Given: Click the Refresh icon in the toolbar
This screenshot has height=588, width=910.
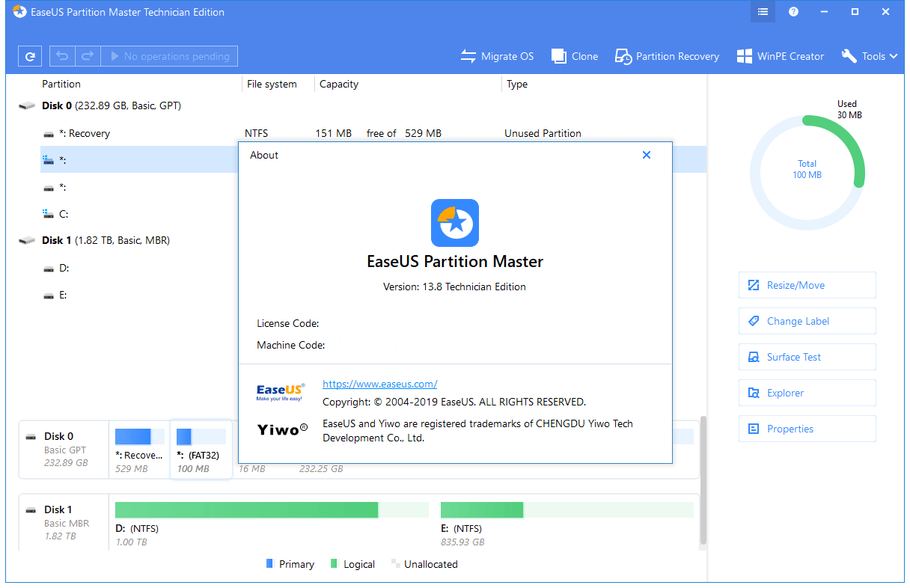Looking at the screenshot, I should click(29, 55).
